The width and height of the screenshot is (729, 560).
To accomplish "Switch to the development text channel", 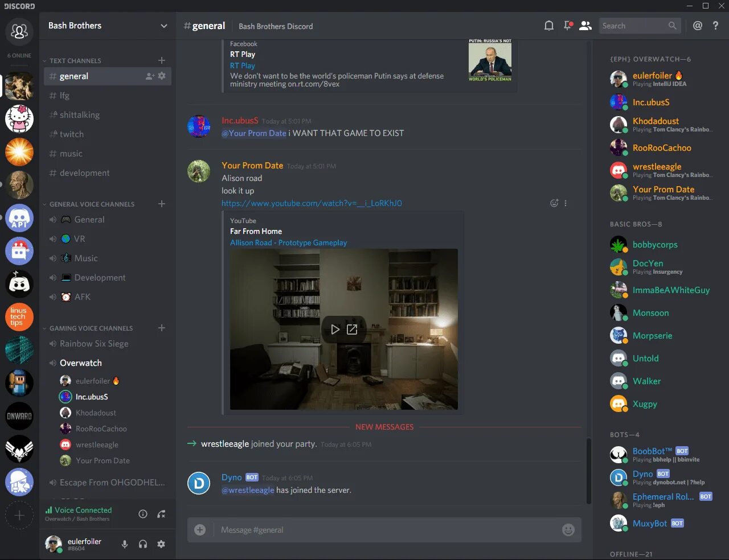I will [108, 173].
